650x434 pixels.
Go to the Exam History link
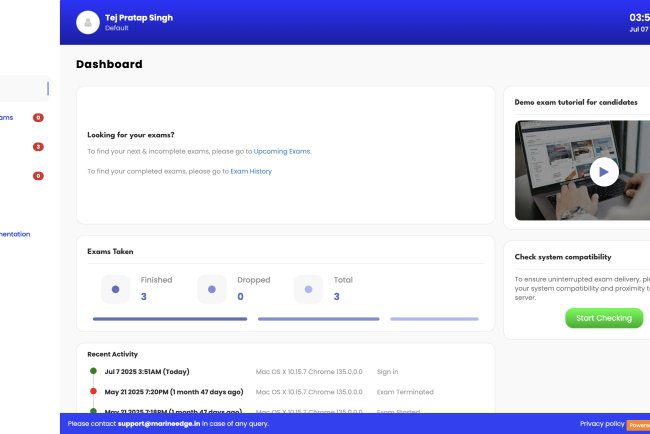coord(251,171)
